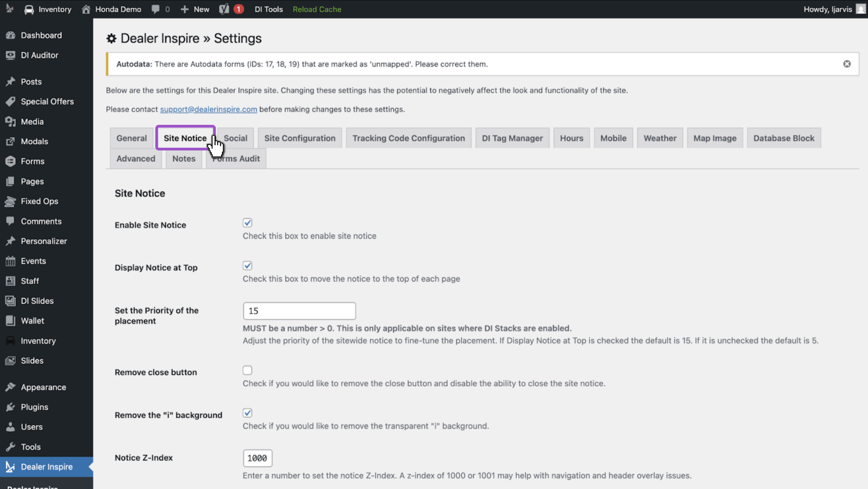Open the Hours tab

(572, 138)
